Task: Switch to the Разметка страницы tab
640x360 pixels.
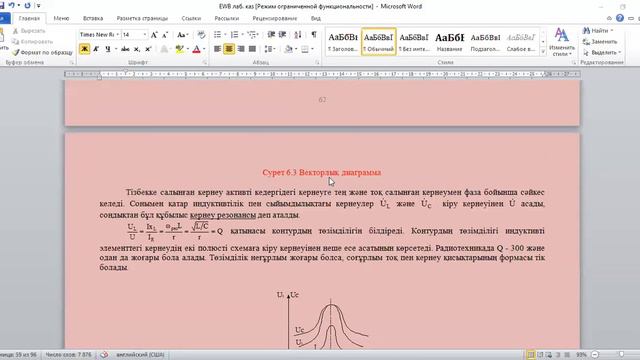Action: 142,18
